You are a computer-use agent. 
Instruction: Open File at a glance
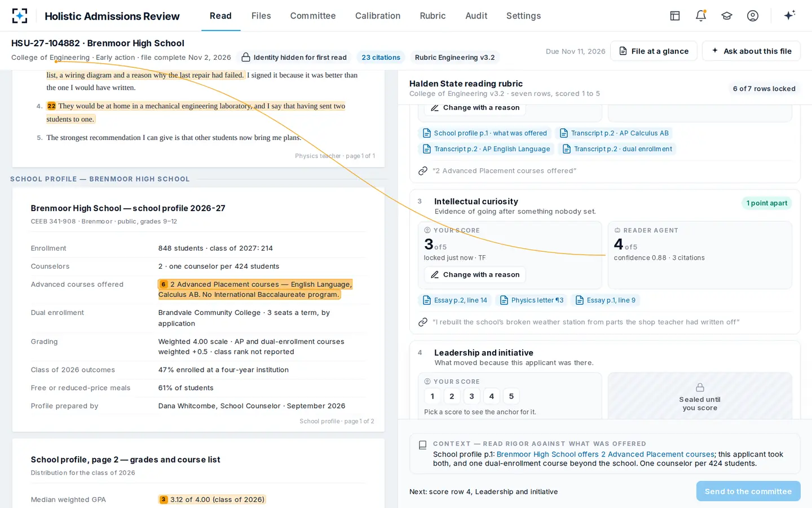tap(654, 51)
